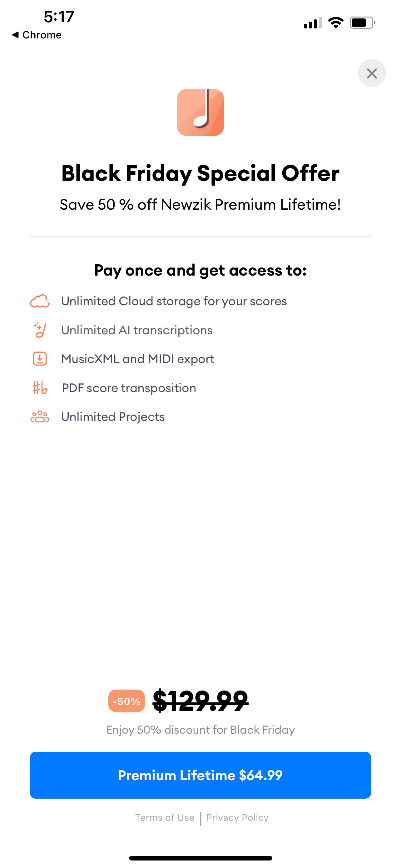Tap the Newzik music note app icon
This screenshot has width=401, height=868.
[x=200, y=112]
